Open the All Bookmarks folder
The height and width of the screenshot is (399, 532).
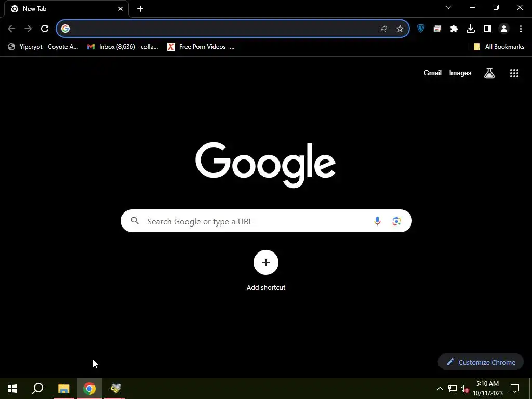(x=499, y=47)
